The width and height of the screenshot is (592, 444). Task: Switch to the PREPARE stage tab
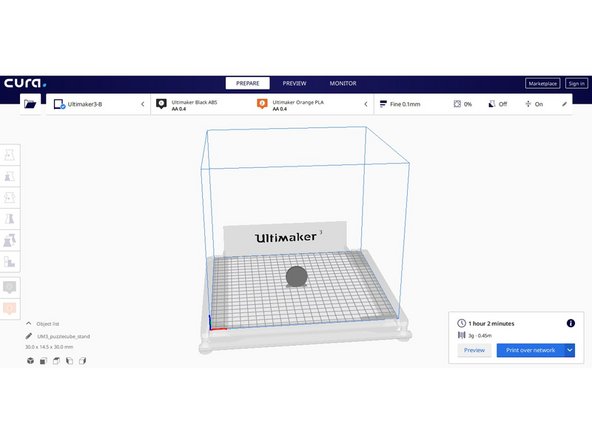(x=248, y=83)
